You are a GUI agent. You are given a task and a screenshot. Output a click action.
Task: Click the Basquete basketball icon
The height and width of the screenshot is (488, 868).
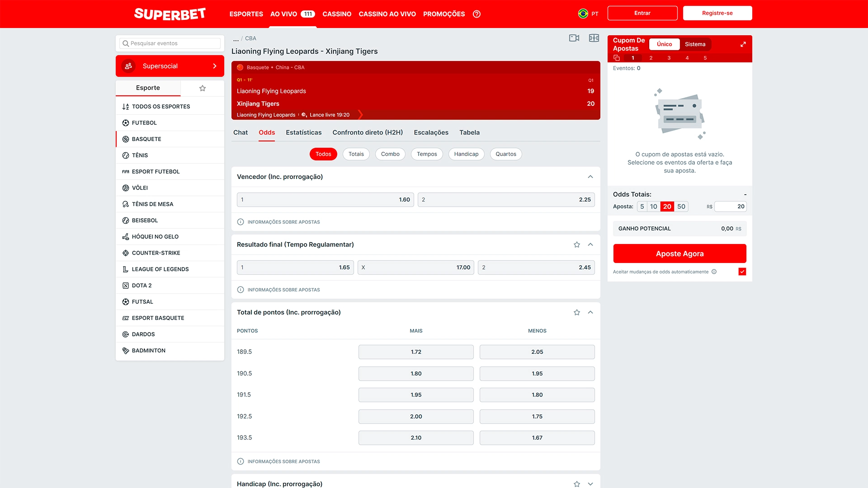click(126, 139)
